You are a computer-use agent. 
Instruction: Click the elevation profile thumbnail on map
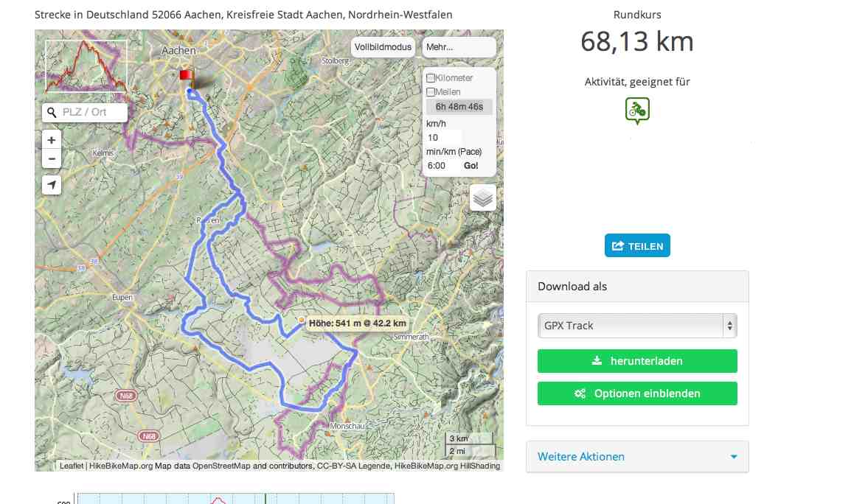pos(86,66)
